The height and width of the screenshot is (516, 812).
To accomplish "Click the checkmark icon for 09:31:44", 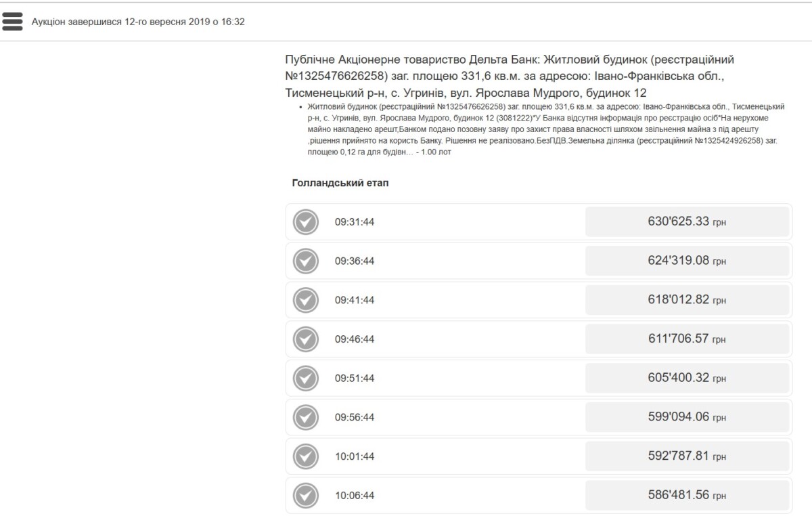I will coord(306,222).
